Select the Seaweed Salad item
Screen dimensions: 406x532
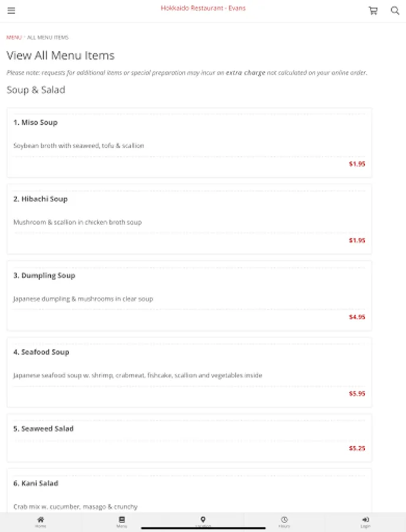[x=43, y=429]
